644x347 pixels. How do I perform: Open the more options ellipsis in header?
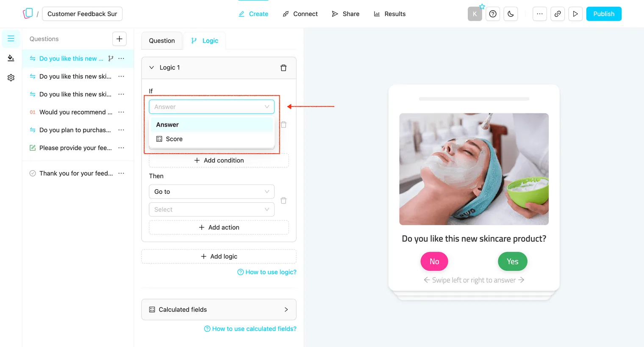(540, 14)
